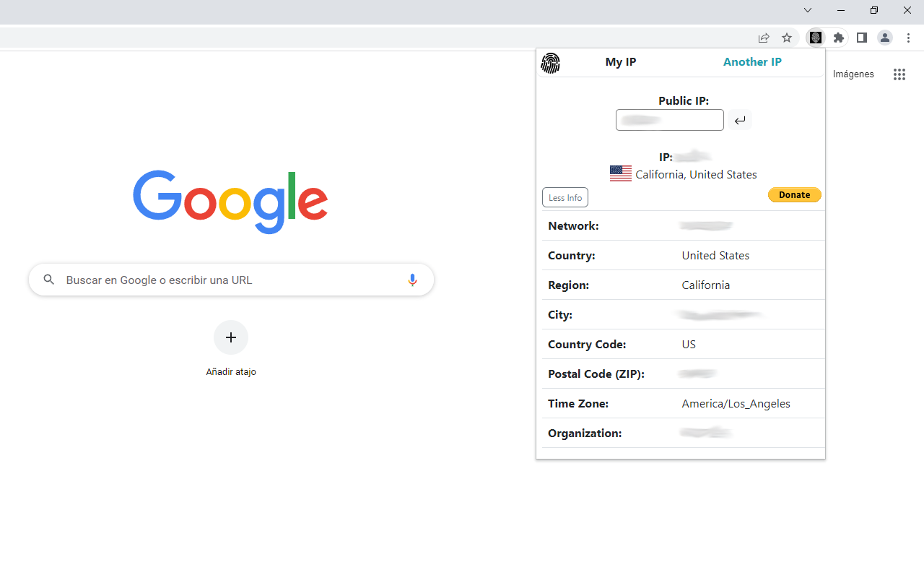The width and height of the screenshot is (924, 578).
Task: Open the Imágenes link
Action: point(853,74)
